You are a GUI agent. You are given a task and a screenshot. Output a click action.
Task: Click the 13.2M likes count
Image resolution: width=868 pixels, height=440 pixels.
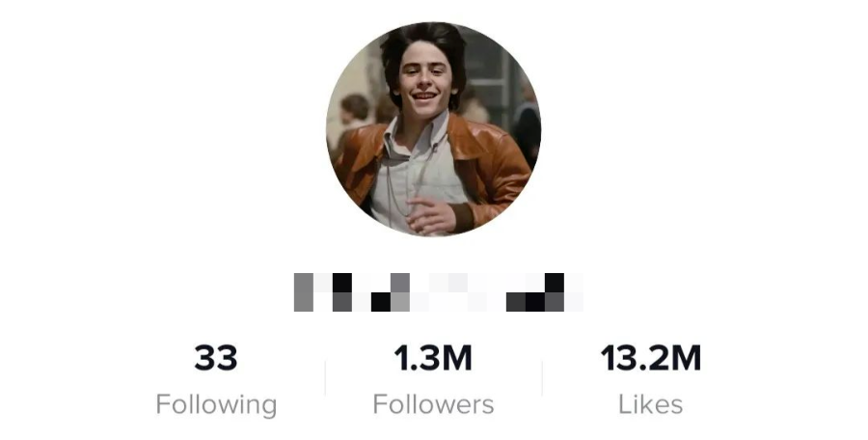pyautogui.click(x=650, y=358)
